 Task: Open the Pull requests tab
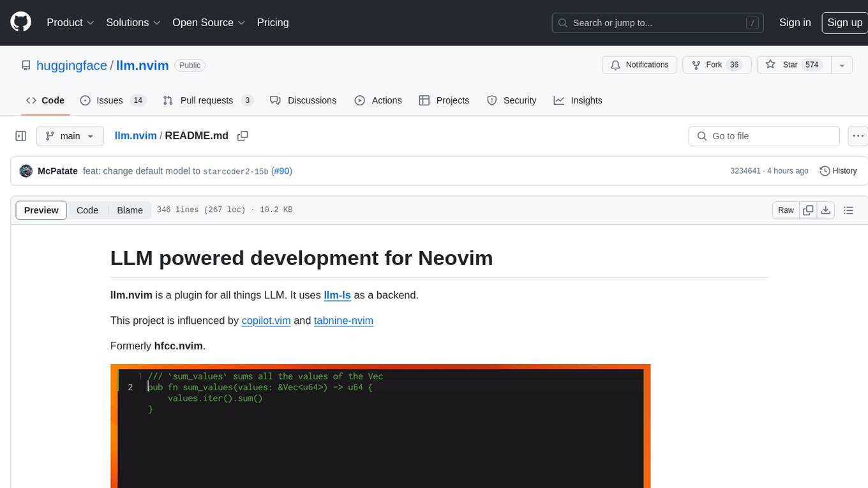coord(208,100)
